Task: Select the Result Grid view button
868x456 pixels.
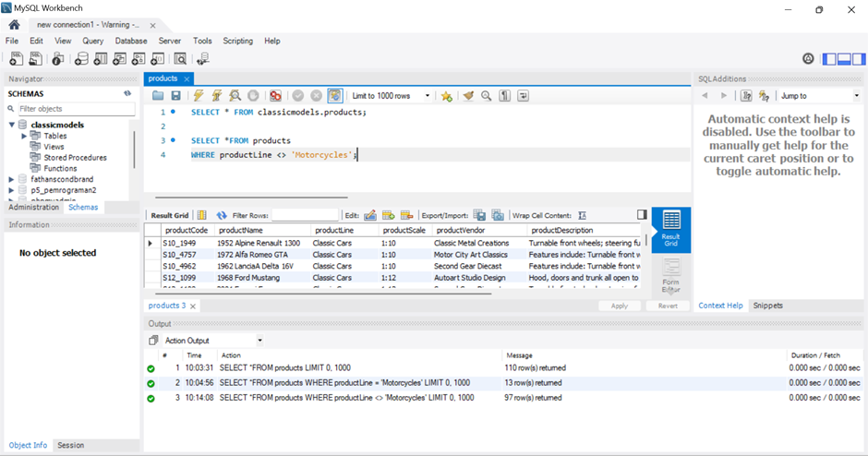Action: tap(671, 229)
